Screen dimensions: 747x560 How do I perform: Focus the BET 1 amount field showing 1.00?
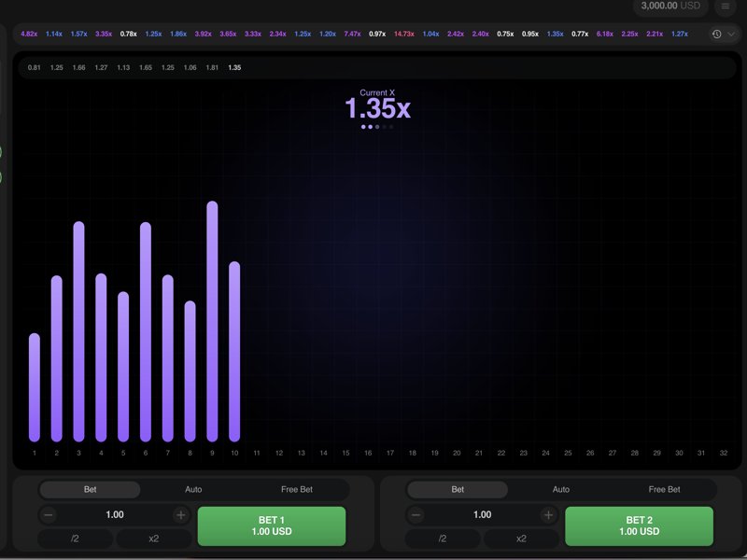(x=114, y=515)
